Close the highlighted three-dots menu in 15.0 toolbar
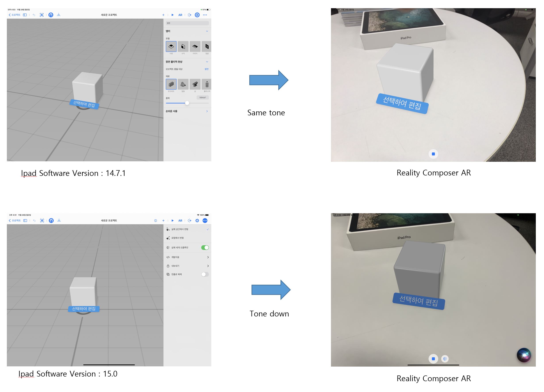Image resolution: width=544 pixels, height=392 pixels. point(205,221)
